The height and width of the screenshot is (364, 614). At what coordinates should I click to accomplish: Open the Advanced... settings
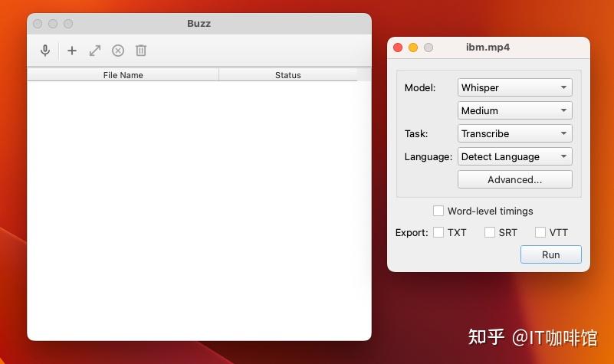[x=514, y=179]
